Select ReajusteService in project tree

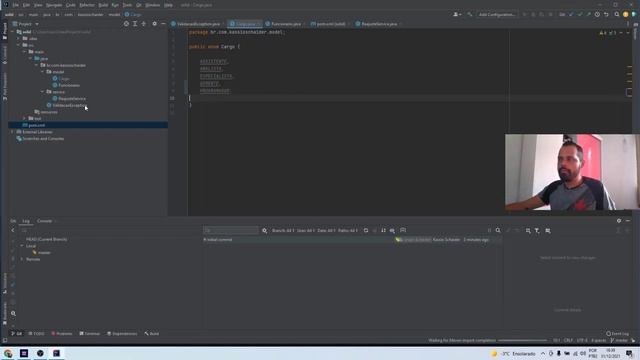click(72, 98)
